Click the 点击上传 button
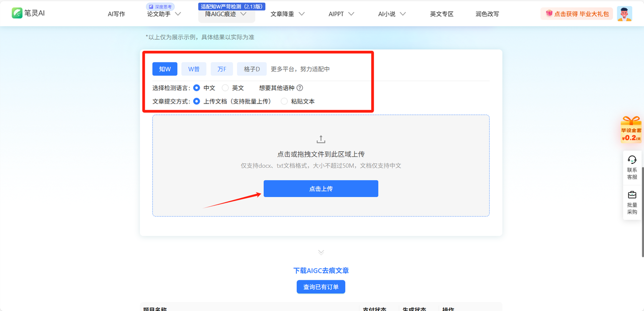 pyautogui.click(x=321, y=188)
